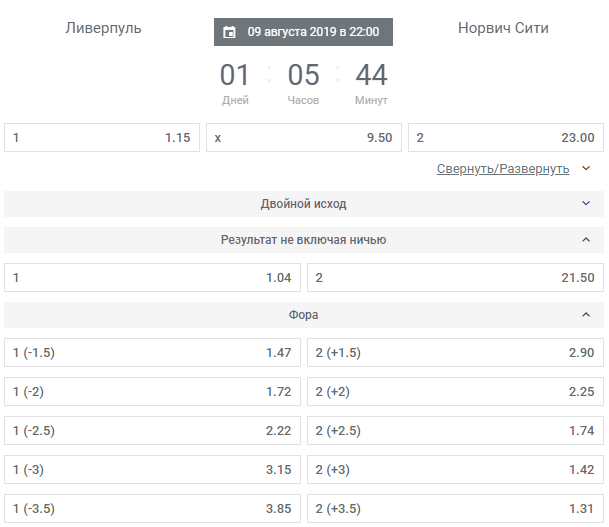609x527 pixels.
Task: Choose handicap 1 (-1.5) at 1.47
Action: 152,353
